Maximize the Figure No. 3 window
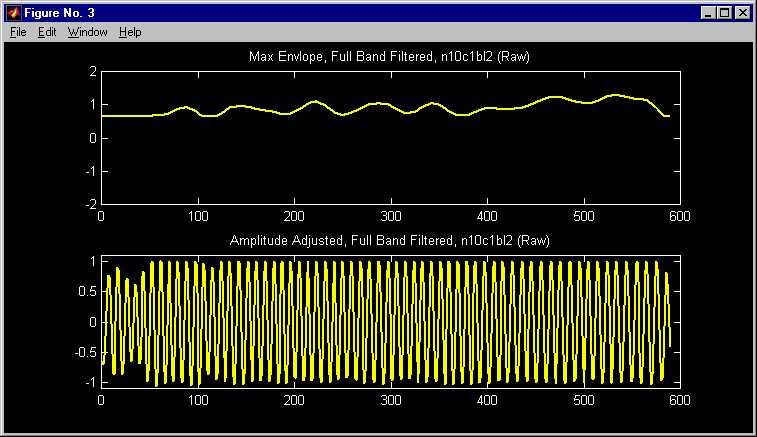 (724, 13)
